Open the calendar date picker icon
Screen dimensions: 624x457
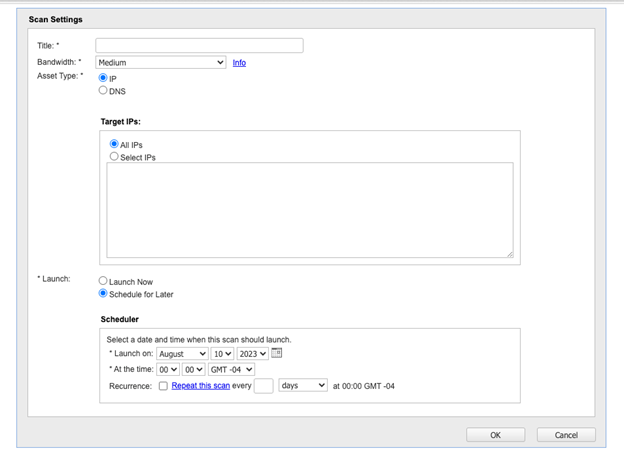click(277, 353)
